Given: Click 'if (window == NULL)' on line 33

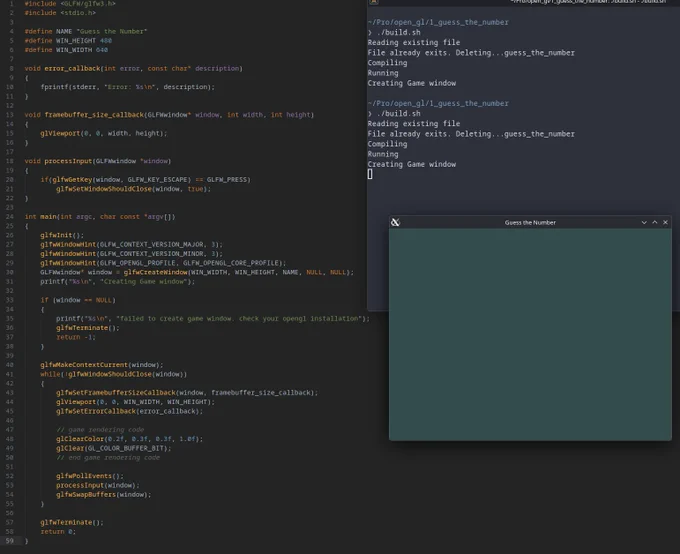Looking at the screenshot, I should pyautogui.click(x=78, y=300).
